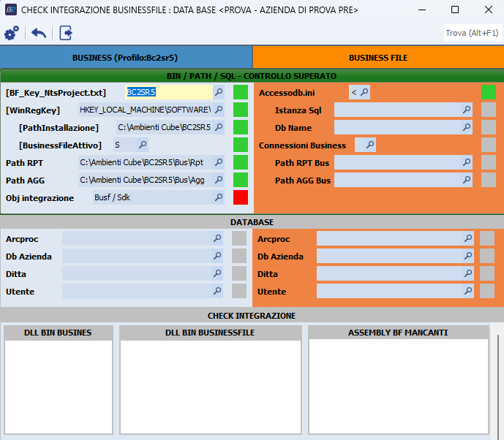Click magnifier in Business File Utente field
Image resolution: width=504 pixels, height=440 pixels.
tap(468, 291)
